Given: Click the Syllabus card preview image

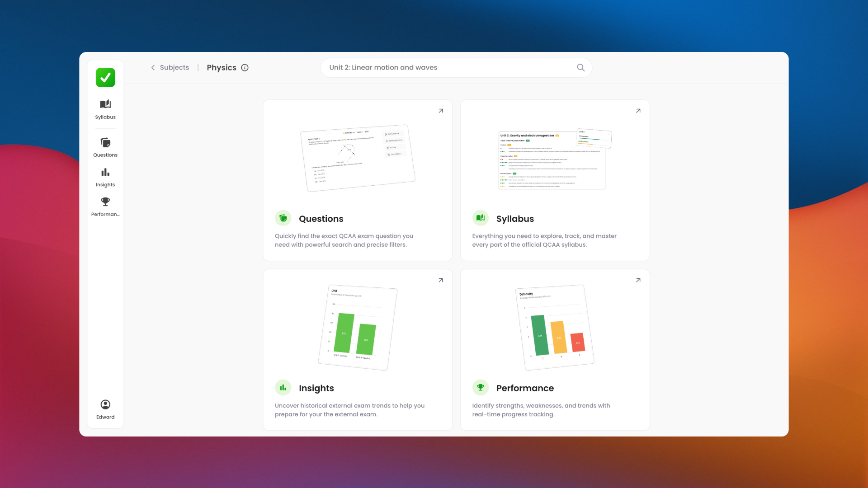Looking at the screenshot, I should pos(555,159).
